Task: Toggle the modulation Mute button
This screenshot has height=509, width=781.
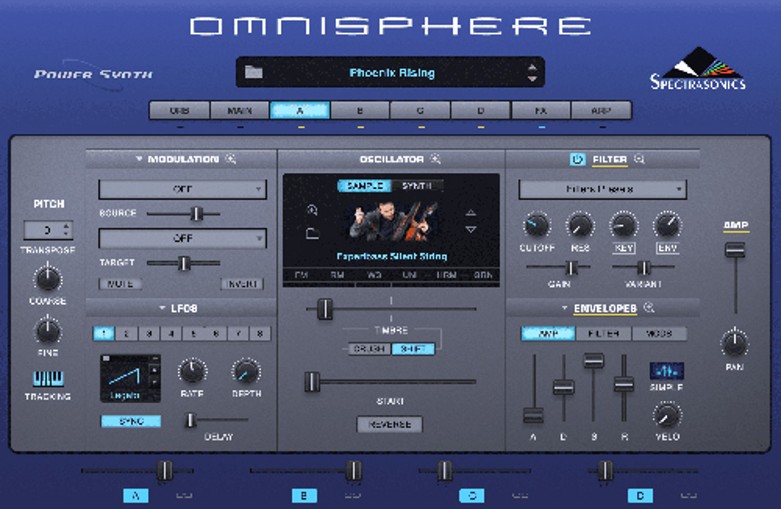Action: (x=120, y=284)
